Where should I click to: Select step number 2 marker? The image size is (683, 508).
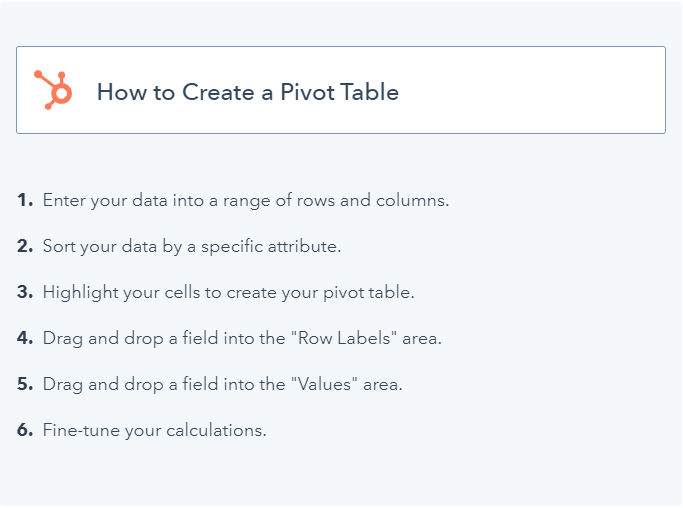pyautogui.click(x=25, y=246)
